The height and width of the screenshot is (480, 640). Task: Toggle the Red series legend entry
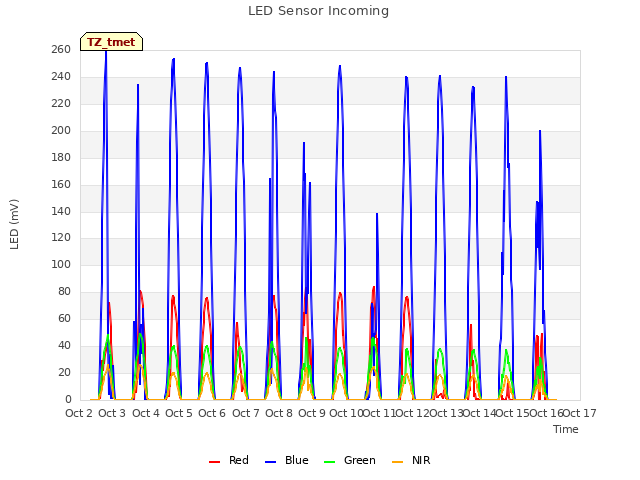(229, 460)
